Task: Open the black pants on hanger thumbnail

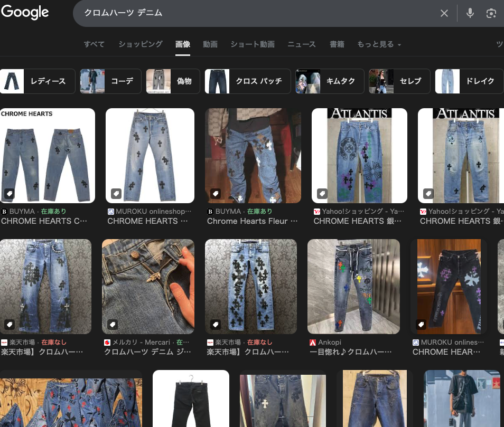Action: click(x=191, y=398)
